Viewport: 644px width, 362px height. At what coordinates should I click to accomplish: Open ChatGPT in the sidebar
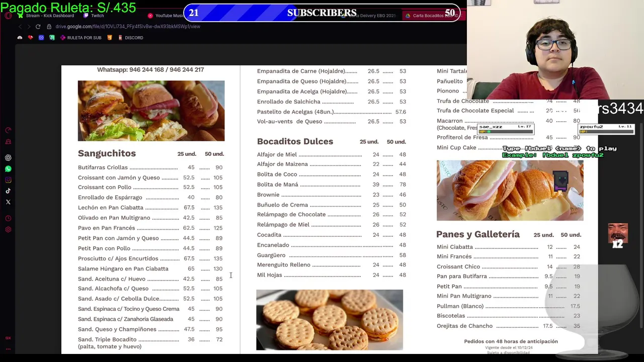pos(8,158)
